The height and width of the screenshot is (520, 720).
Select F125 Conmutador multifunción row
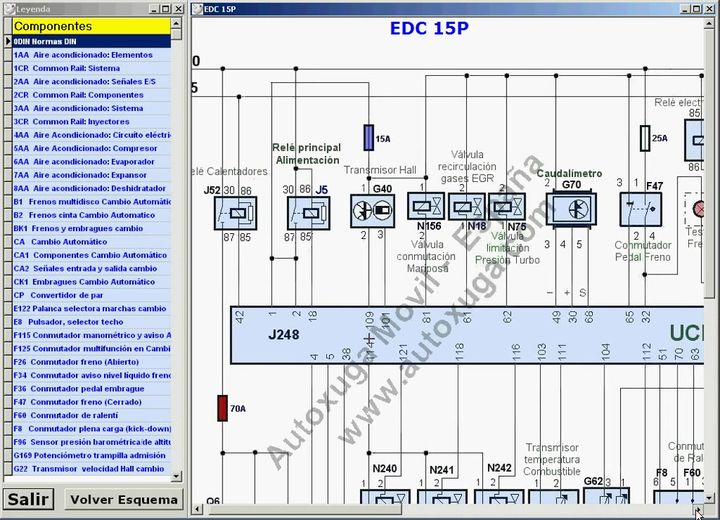(x=92, y=348)
